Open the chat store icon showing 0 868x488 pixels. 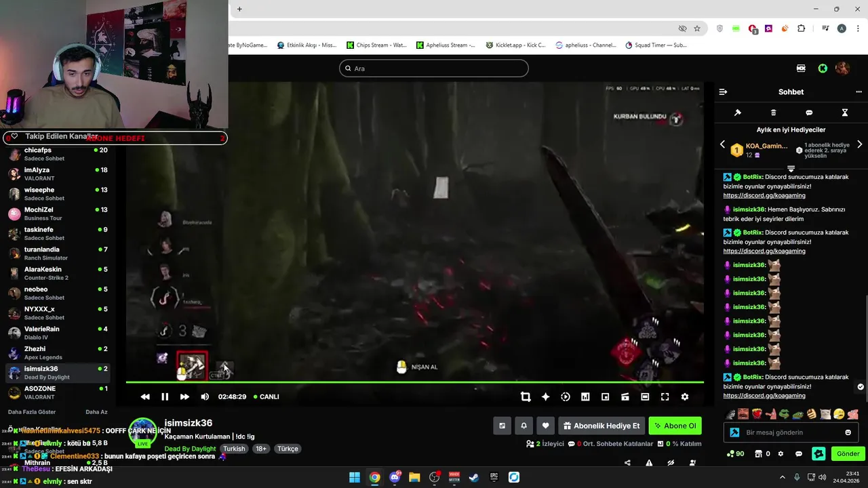click(x=763, y=453)
